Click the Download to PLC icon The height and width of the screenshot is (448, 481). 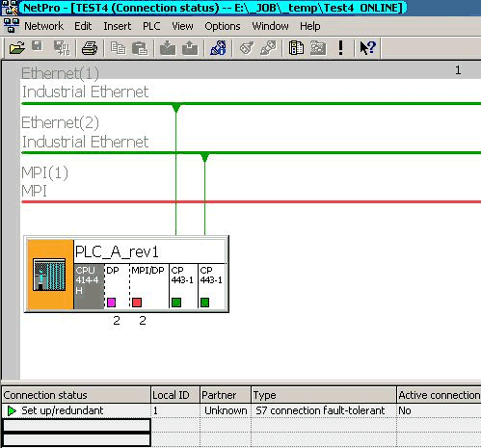click(168, 48)
